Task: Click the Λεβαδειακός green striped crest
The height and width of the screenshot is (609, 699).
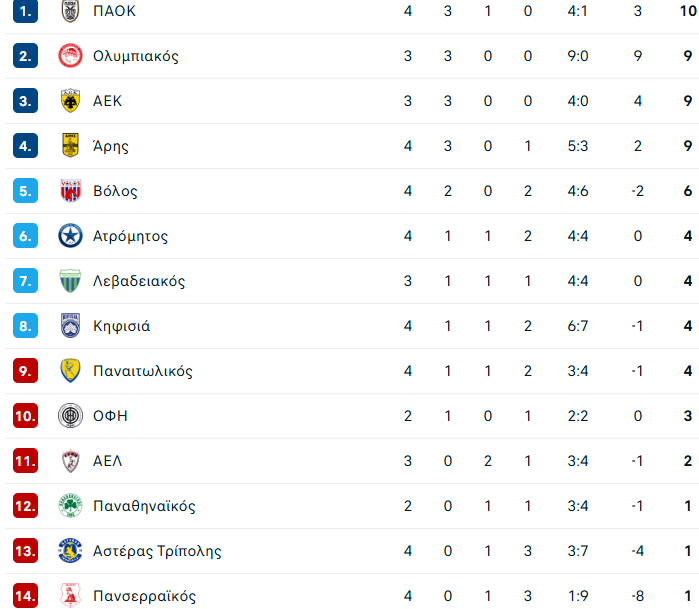Action: coord(70,281)
